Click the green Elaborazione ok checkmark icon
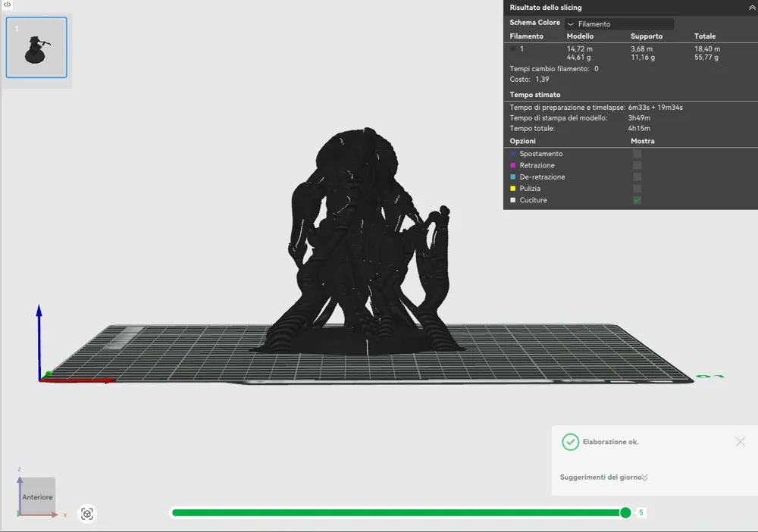The width and height of the screenshot is (758, 532). pyautogui.click(x=571, y=442)
